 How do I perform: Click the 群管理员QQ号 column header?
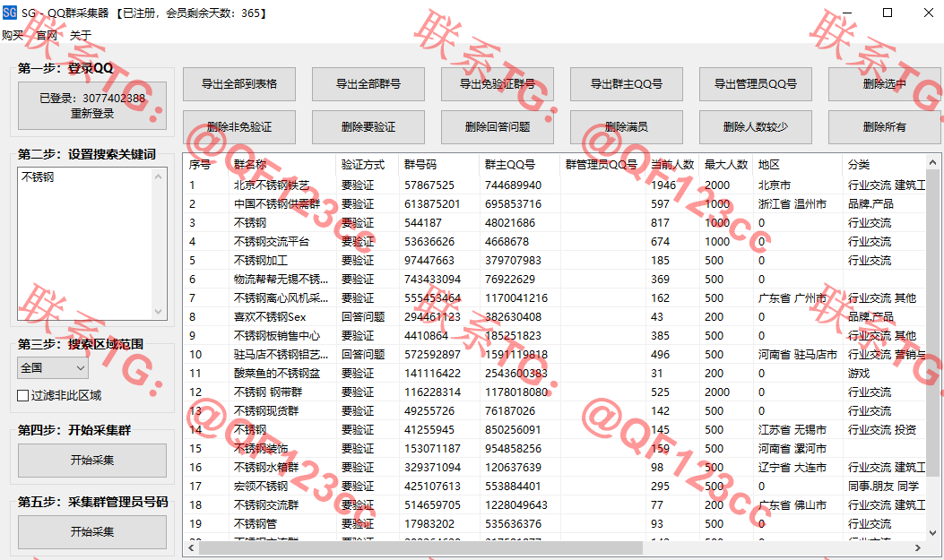click(x=602, y=164)
